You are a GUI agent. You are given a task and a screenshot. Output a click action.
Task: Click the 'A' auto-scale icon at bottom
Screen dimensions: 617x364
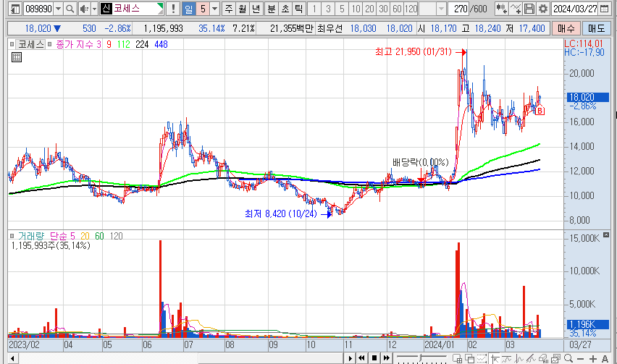(605, 358)
